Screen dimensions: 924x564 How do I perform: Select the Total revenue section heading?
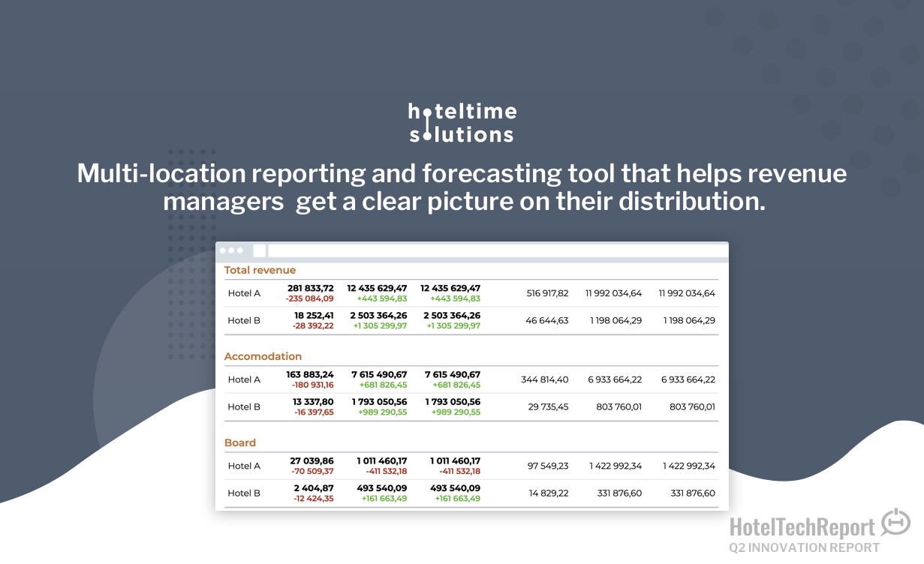click(260, 270)
